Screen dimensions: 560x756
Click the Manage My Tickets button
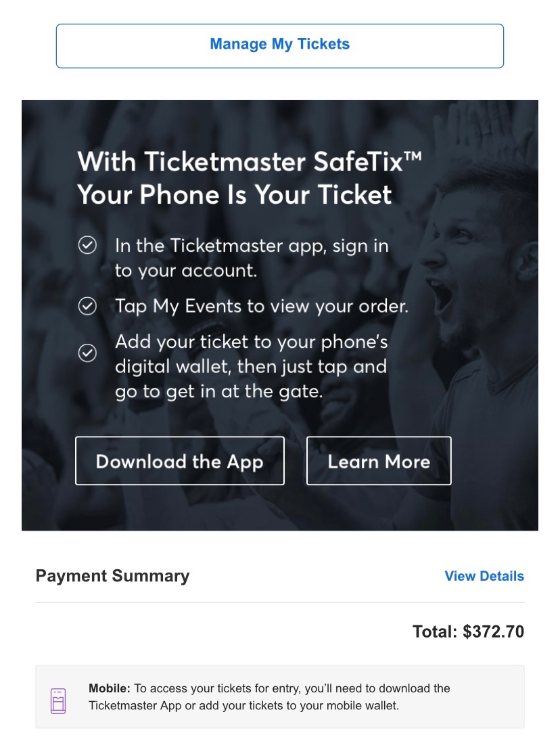pos(279,45)
